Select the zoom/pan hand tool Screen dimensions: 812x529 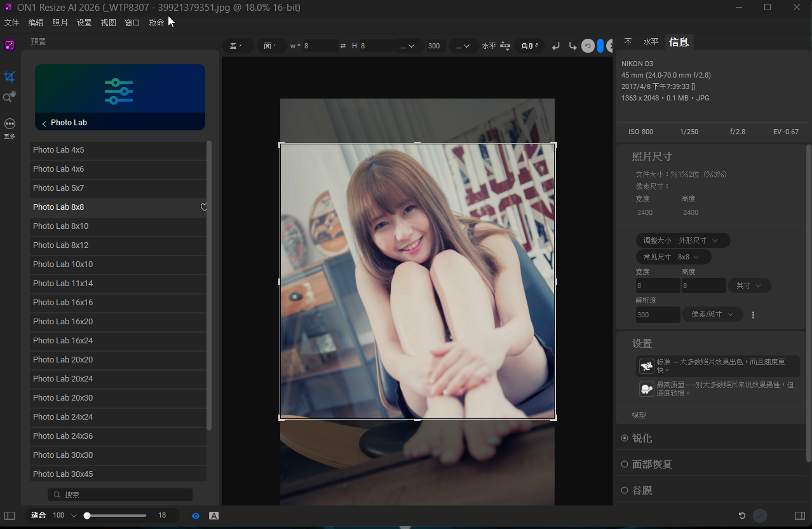pos(10,97)
